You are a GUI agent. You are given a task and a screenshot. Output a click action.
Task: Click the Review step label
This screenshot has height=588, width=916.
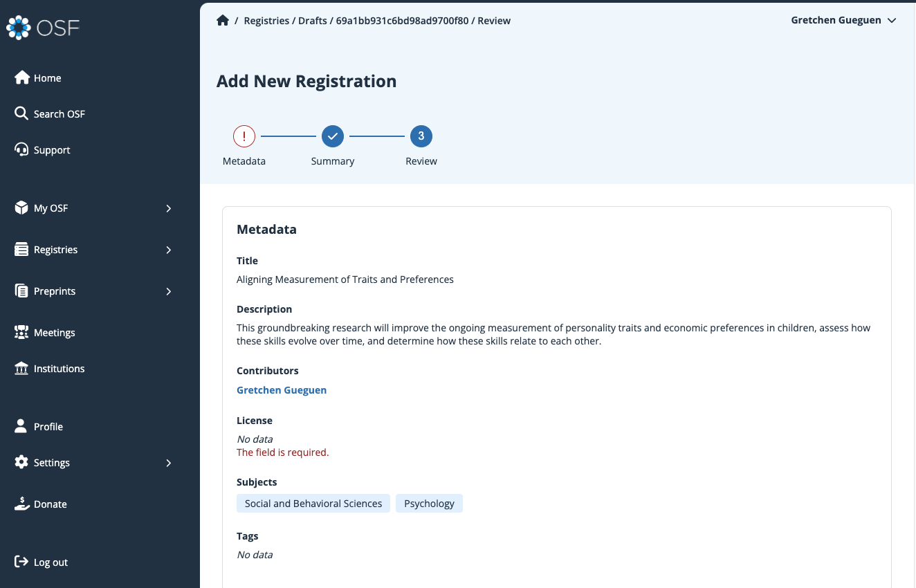[421, 161]
